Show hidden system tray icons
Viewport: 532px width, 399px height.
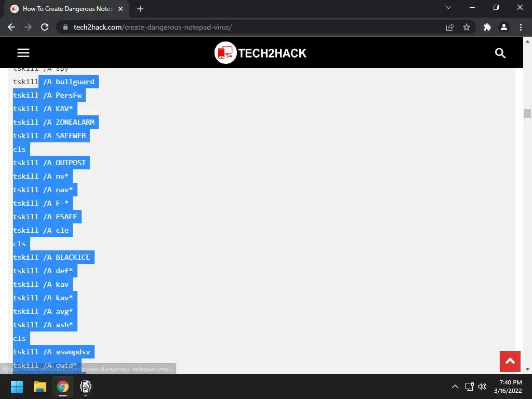click(x=455, y=387)
